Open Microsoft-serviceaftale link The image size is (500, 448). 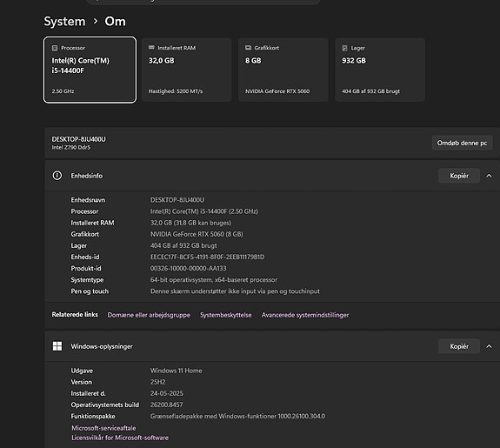point(103,428)
